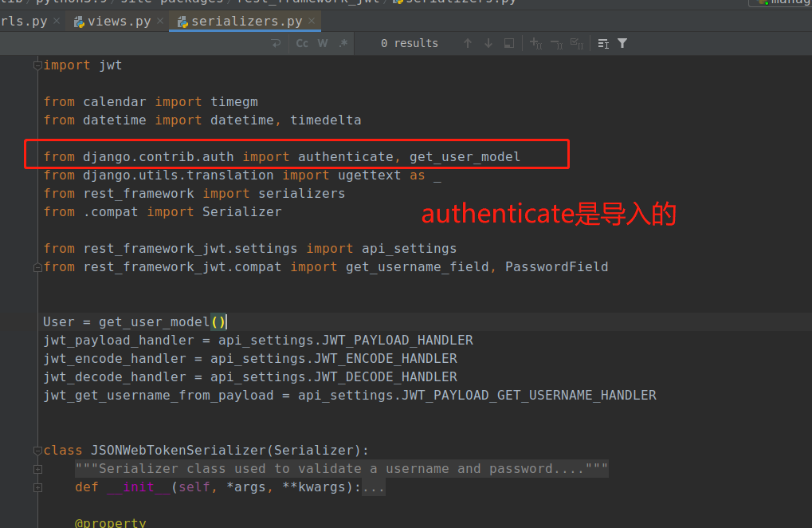The width and height of the screenshot is (812, 528).
Task: Collapse fold marker at rest_framework_jwt.compat import
Action: pos(37,267)
